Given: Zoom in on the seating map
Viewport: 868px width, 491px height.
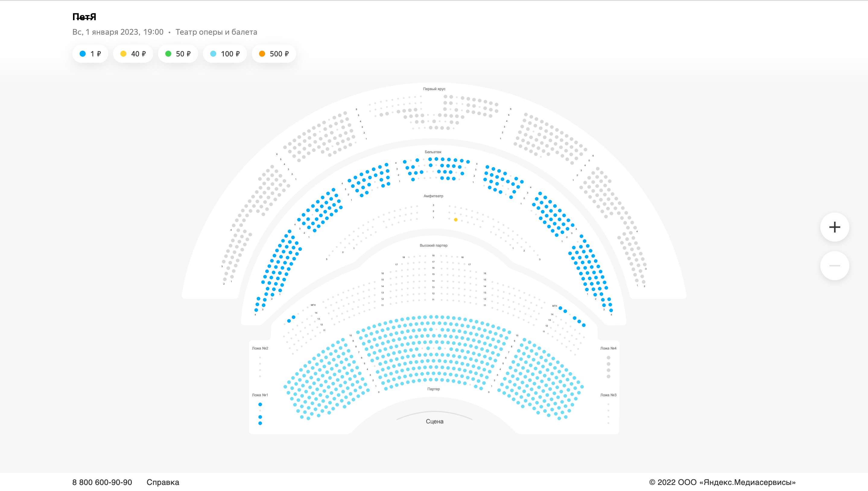Looking at the screenshot, I should point(834,227).
